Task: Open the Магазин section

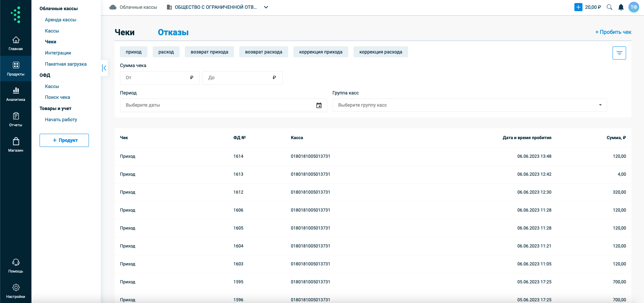Action: 16,145
